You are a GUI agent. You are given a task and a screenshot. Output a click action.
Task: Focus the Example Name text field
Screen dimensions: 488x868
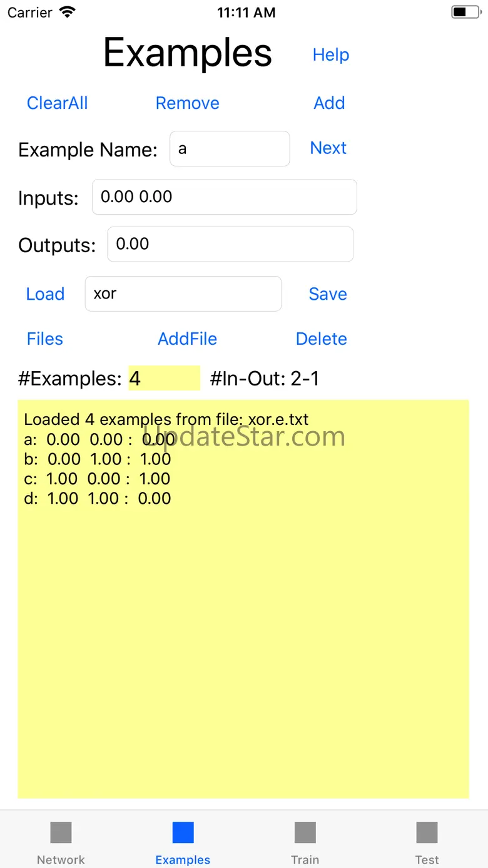(x=230, y=149)
